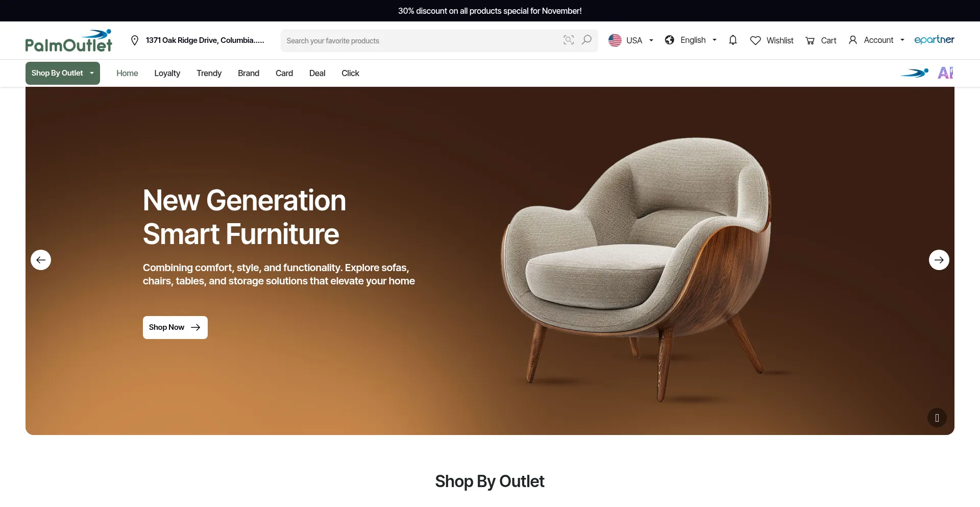Open the epartner link
980x507 pixels.
(934, 40)
